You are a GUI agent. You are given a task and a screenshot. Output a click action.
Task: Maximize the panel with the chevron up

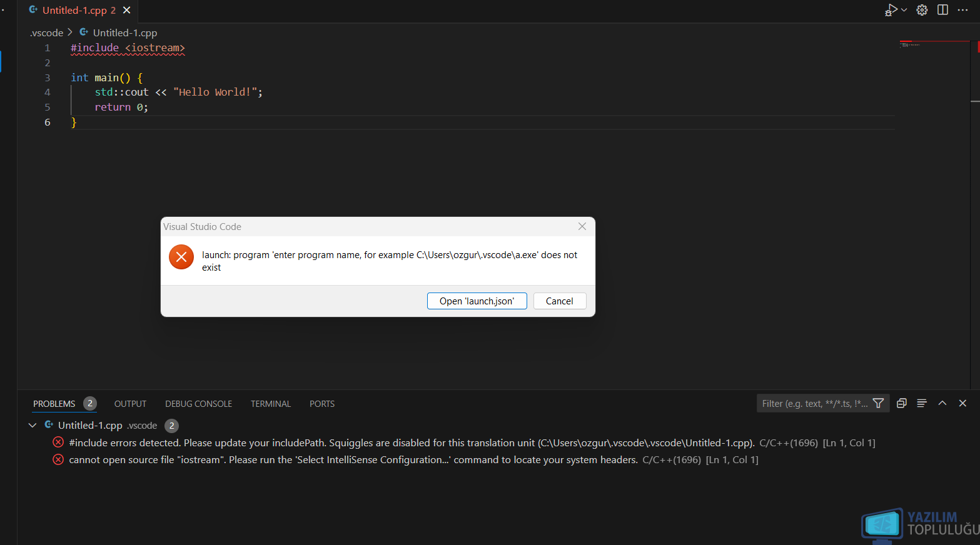point(942,404)
